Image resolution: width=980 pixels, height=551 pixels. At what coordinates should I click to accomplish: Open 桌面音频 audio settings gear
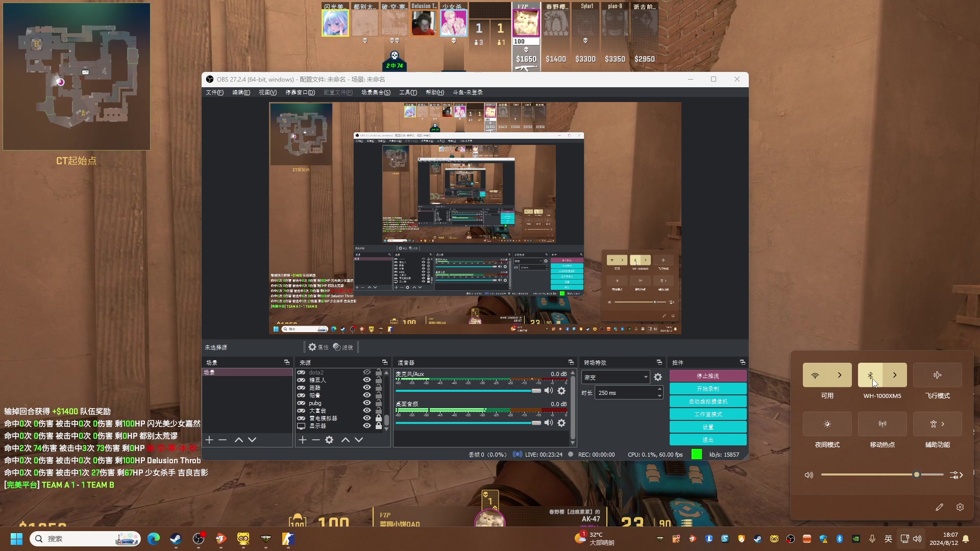(561, 423)
